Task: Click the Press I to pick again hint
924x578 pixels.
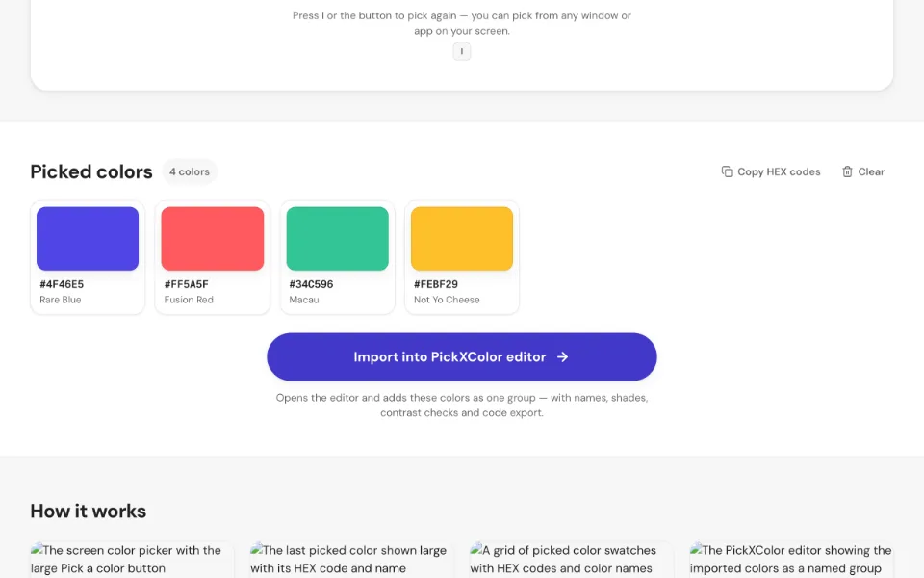Action: (x=462, y=23)
